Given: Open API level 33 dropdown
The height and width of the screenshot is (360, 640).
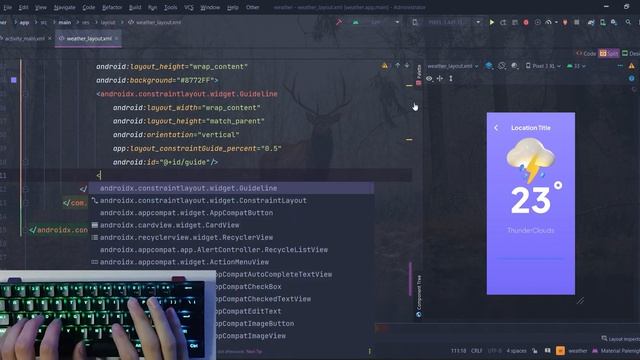Looking at the screenshot, I should tap(576, 66).
